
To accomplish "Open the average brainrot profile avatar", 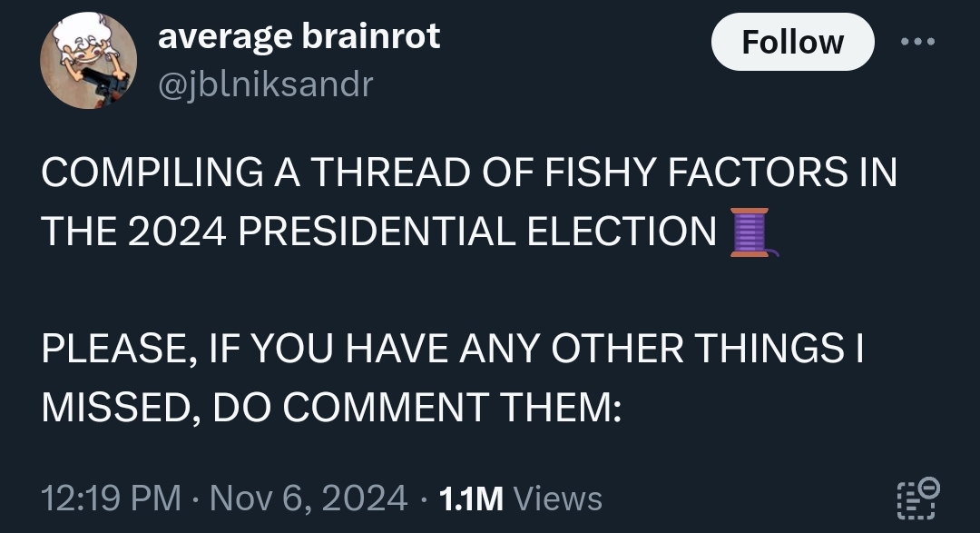I will click(x=88, y=61).
